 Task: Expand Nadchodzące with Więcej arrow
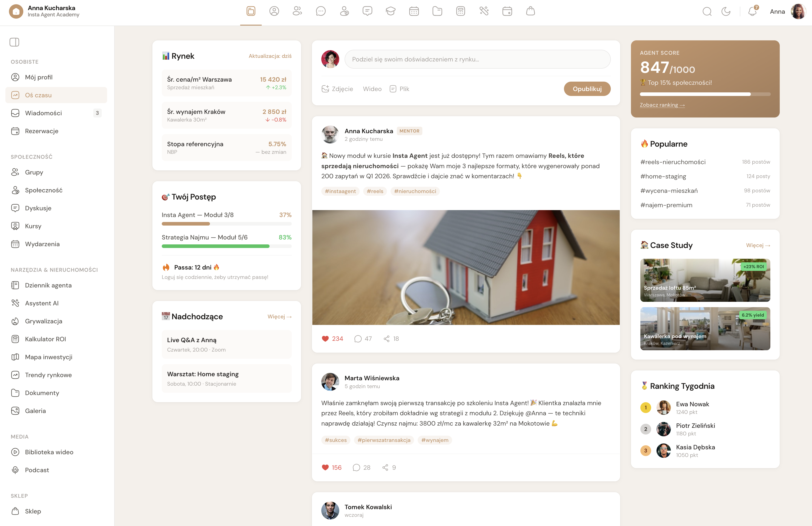tap(279, 317)
